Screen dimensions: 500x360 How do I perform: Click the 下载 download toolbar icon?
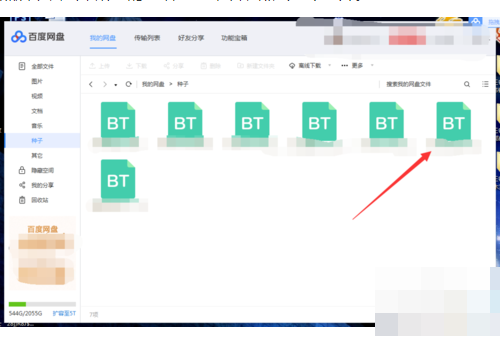click(x=129, y=66)
